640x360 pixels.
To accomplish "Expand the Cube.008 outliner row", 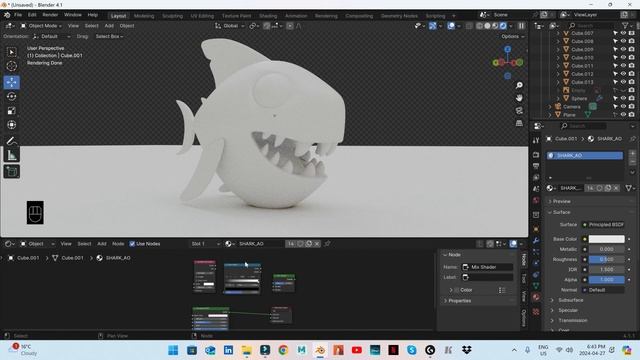I will coord(558,41).
